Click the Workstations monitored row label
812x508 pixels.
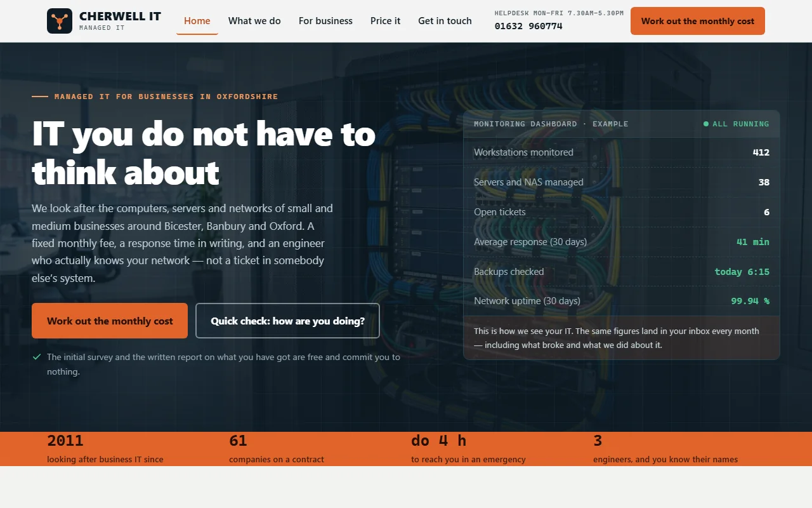(523, 152)
